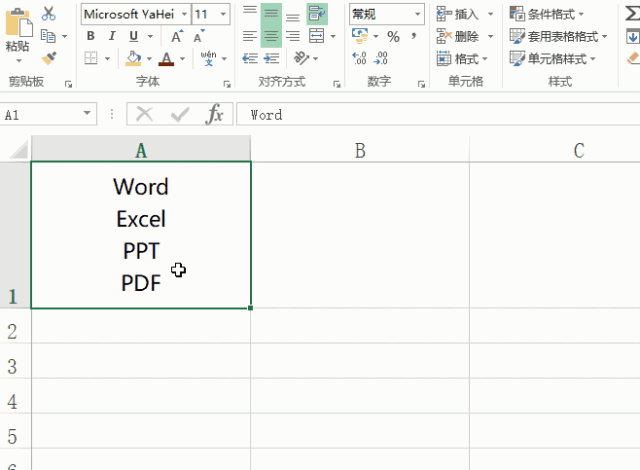Toggle Underline formatting
640x470 pixels.
point(133,36)
